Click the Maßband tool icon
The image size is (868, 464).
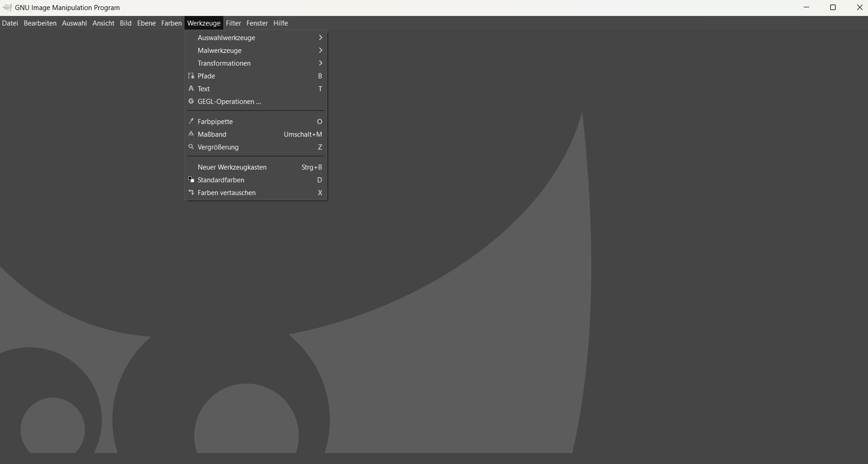tap(191, 134)
